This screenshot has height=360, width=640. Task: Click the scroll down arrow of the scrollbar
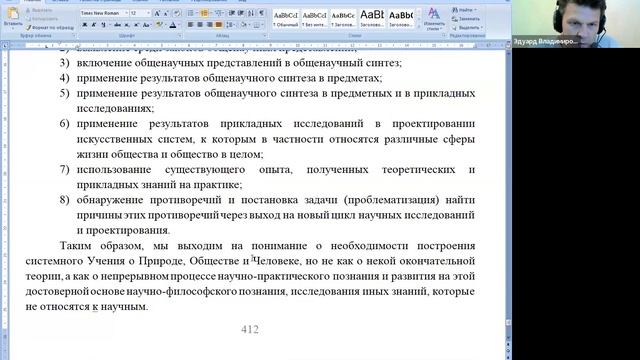pos(508,338)
